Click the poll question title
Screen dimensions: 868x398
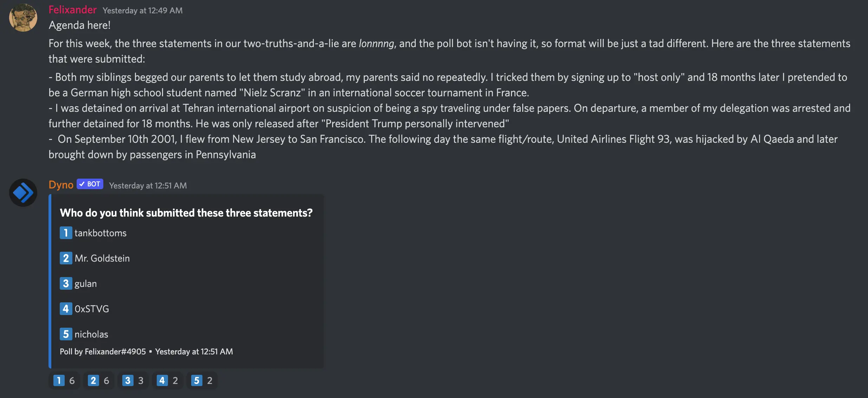click(x=186, y=213)
